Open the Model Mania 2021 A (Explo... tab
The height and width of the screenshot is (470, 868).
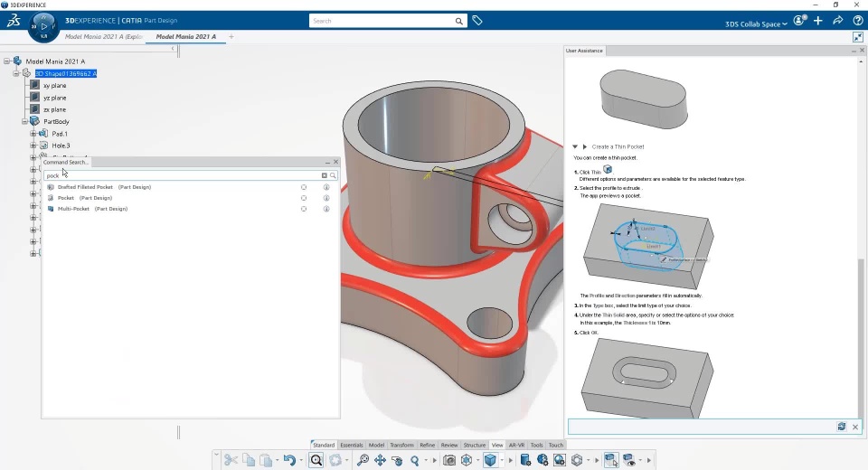[x=103, y=36]
